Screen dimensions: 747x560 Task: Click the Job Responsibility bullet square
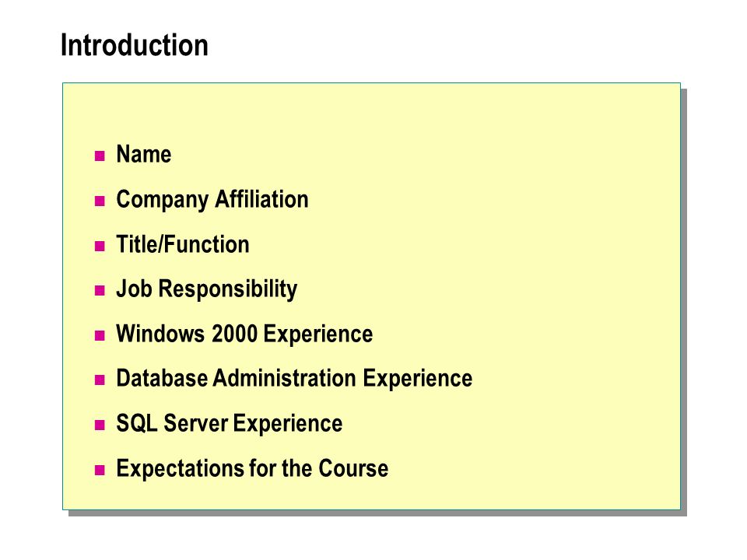100,291
